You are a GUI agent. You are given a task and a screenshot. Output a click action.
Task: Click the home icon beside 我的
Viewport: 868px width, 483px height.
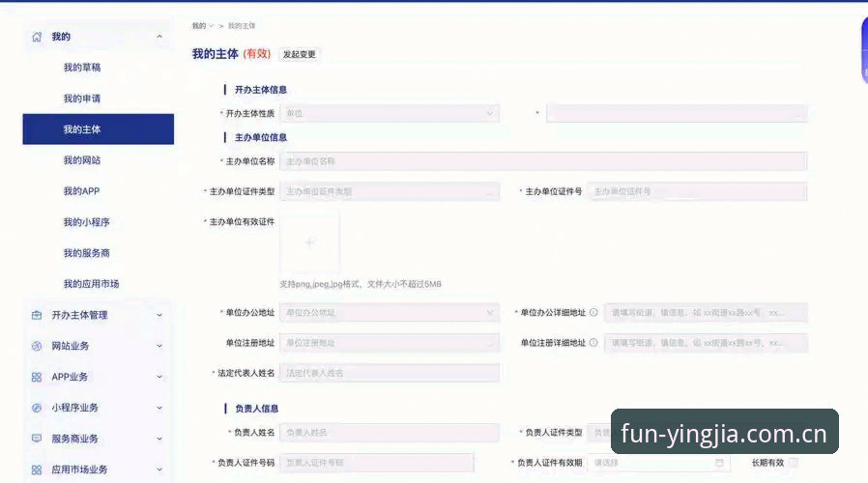point(37,37)
